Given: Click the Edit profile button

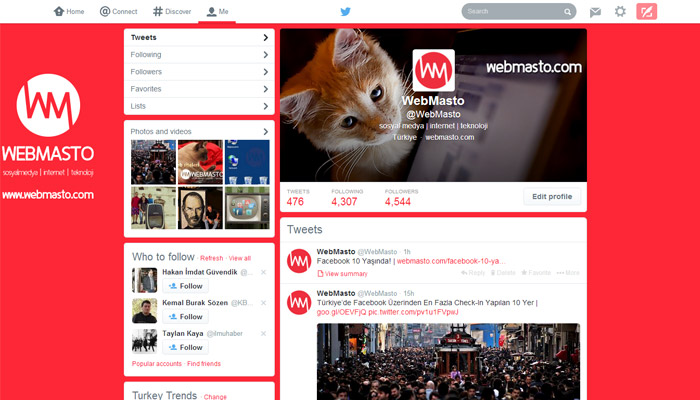Looking at the screenshot, I should (x=552, y=196).
